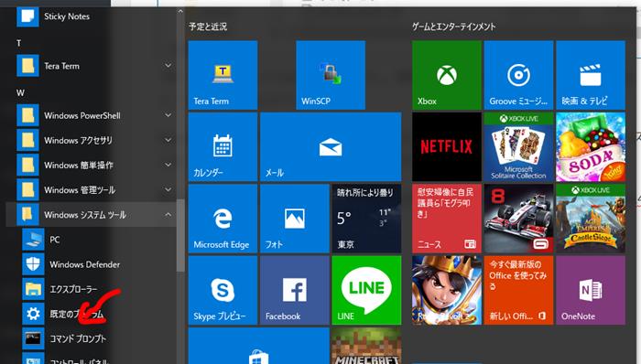Open Groove ミュージック tile
641x364 pixels.
[518, 75]
